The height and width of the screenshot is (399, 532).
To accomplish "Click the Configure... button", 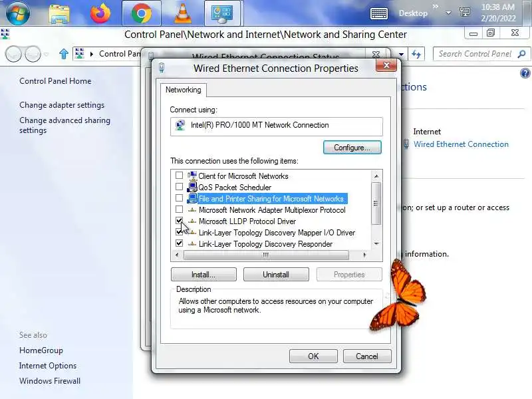I will tap(352, 148).
